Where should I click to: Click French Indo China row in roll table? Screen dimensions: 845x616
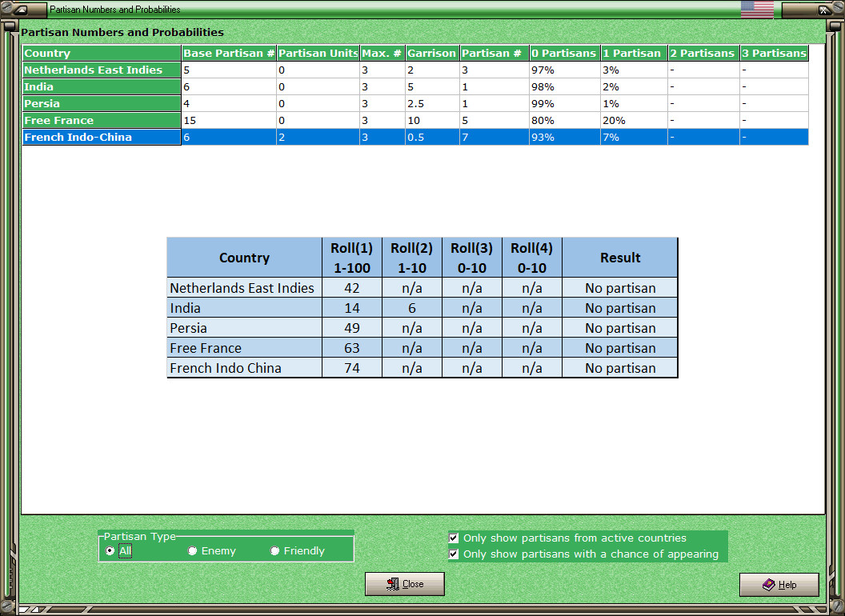pyautogui.click(x=422, y=367)
